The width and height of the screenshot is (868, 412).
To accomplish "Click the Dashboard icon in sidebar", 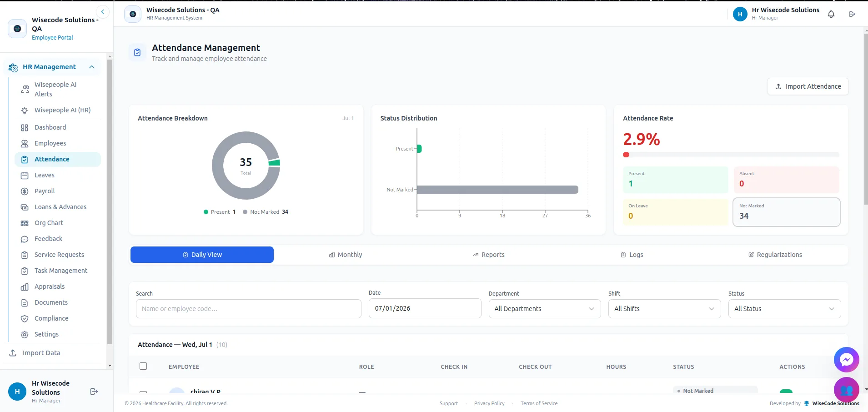I will click(25, 128).
